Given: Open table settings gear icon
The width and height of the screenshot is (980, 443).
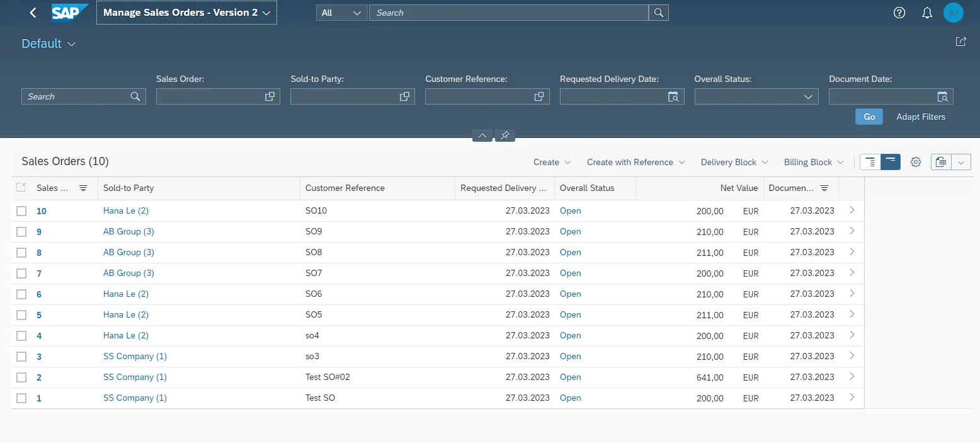Looking at the screenshot, I should click(916, 162).
